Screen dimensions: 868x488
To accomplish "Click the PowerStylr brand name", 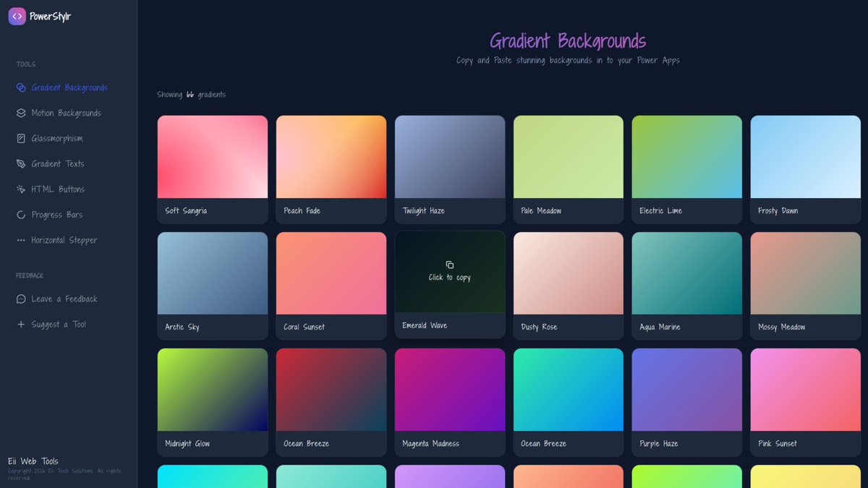I will (50, 17).
